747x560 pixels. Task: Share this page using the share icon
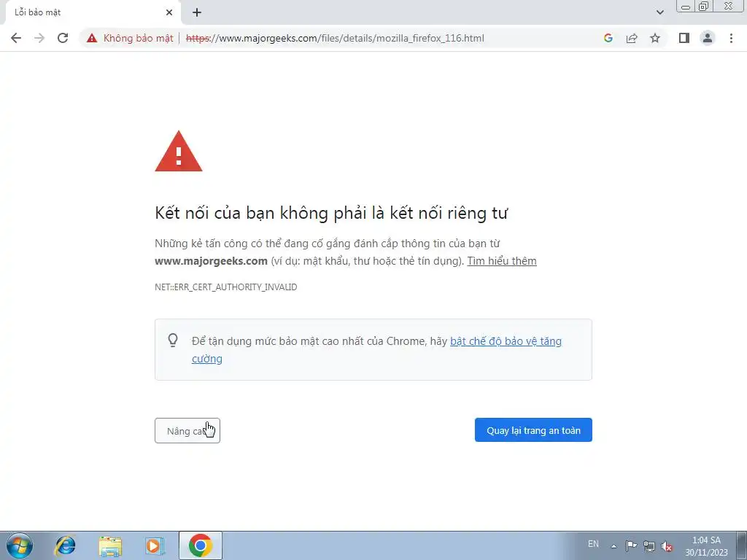tap(632, 38)
